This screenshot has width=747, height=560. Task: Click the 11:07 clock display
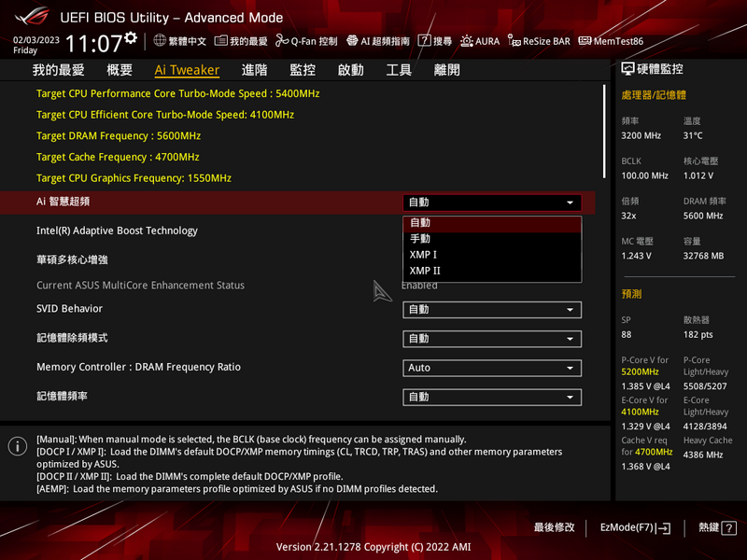click(94, 44)
